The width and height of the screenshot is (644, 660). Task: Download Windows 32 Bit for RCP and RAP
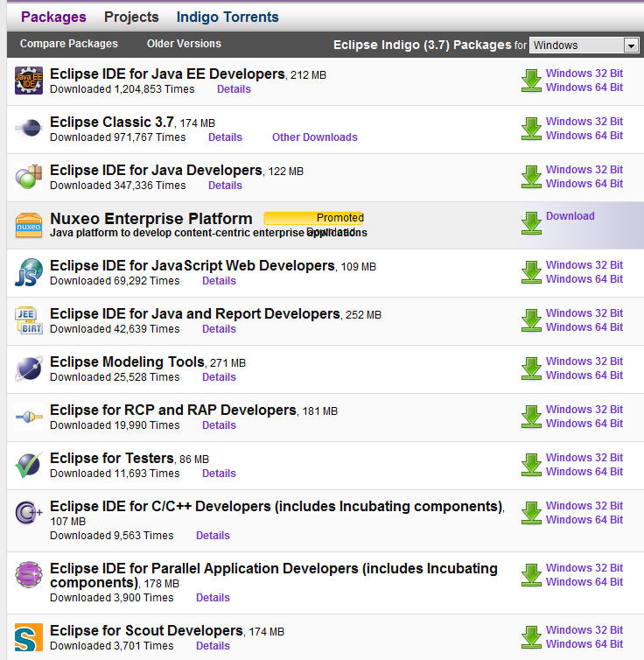(x=584, y=410)
